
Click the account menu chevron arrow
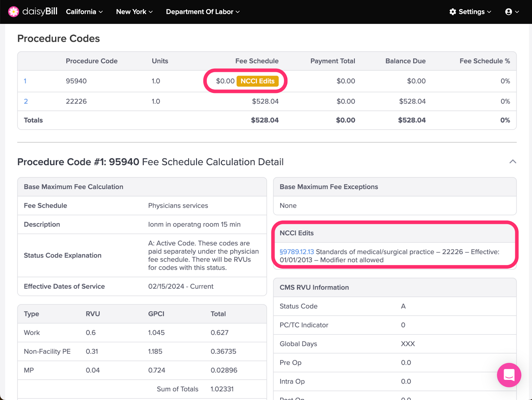517,12
